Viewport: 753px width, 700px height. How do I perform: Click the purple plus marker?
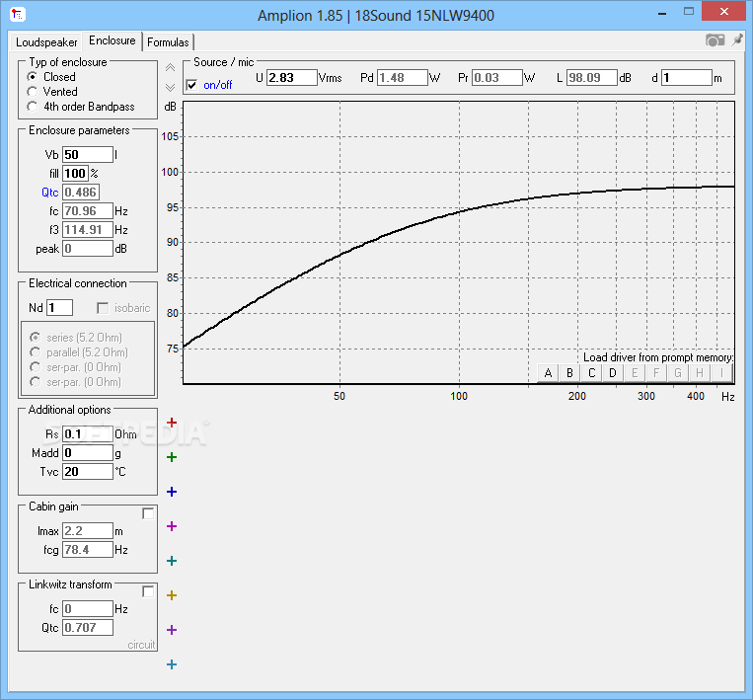pos(172,630)
